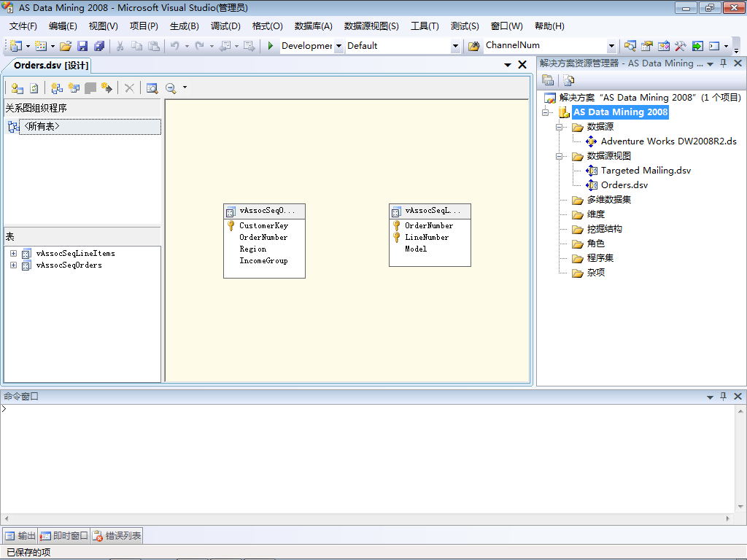Close the Orders.dsv document tab
The image size is (747, 560).
click(x=522, y=65)
